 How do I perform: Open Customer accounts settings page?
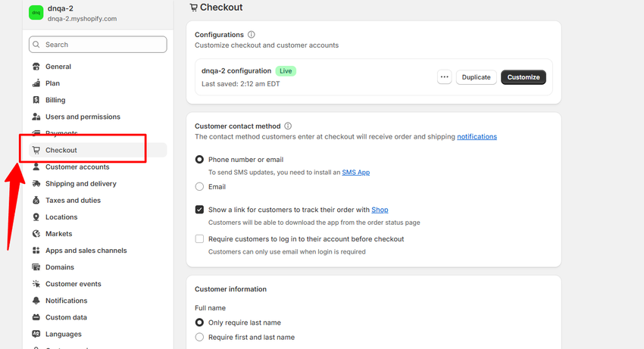click(x=77, y=167)
